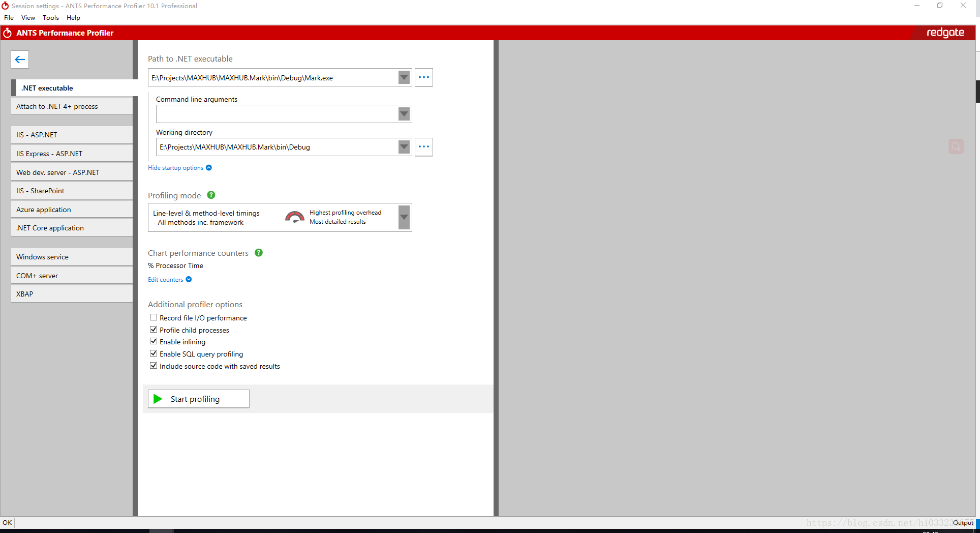Screen dimensions: 980x533
Task: Expand the Working directory dropdown
Action: click(x=404, y=147)
